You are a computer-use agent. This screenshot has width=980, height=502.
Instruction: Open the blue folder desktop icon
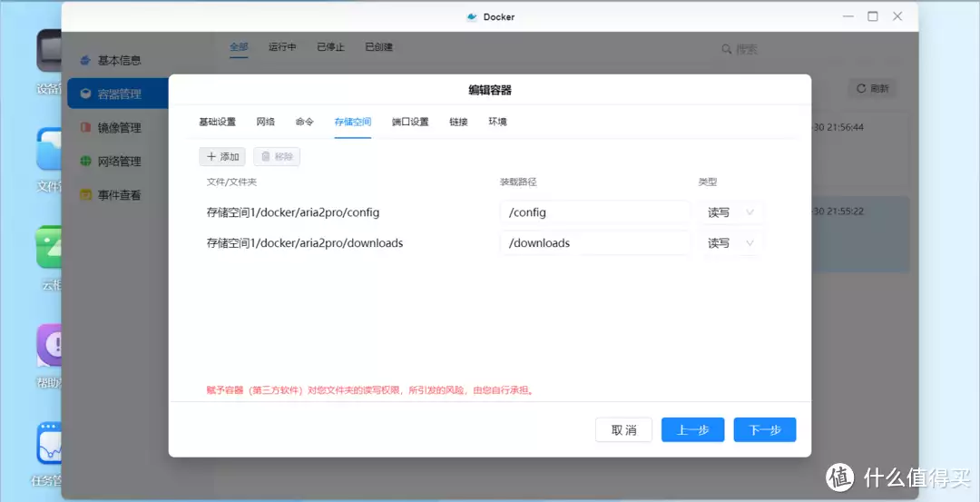[x=49, y=149]
